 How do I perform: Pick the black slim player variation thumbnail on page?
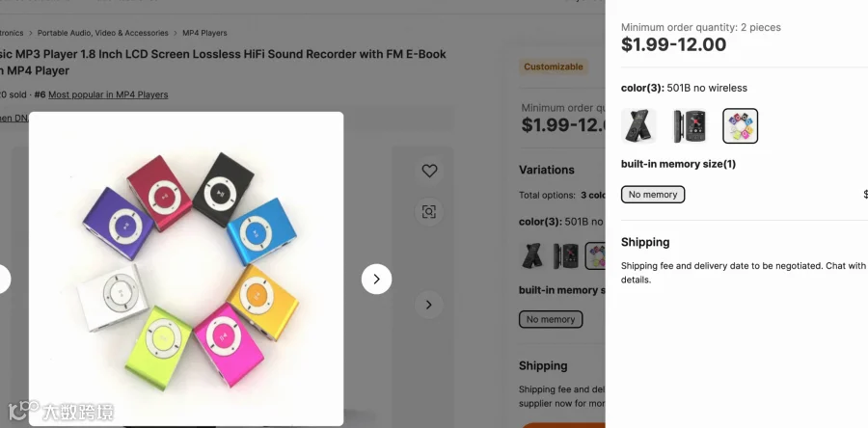coord(532,256)
